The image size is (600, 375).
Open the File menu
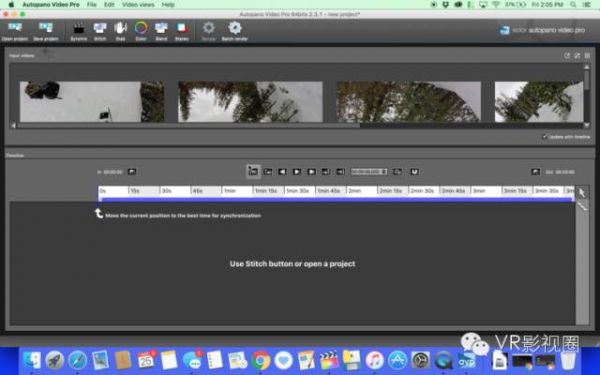pyautogui.click(x=91, y=5)
